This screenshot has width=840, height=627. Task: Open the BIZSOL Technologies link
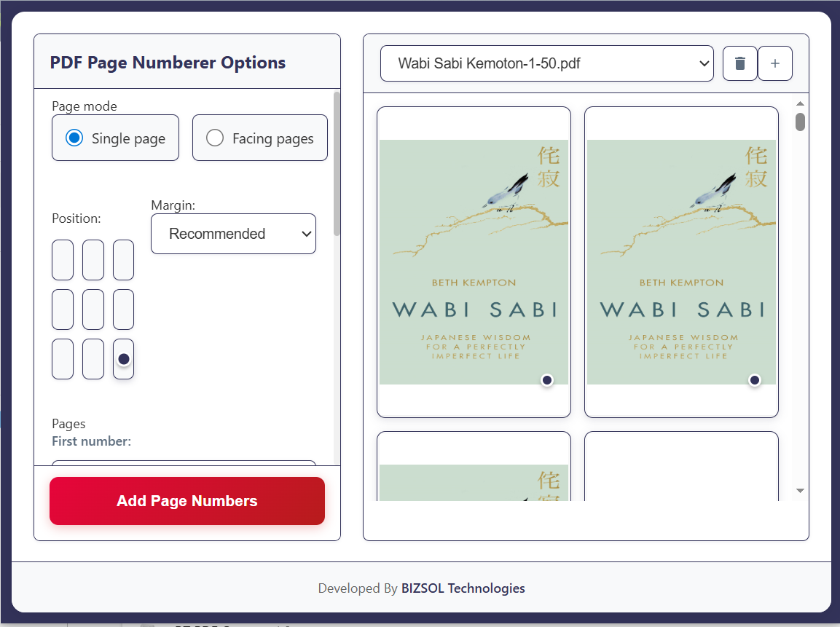coord(463,588)
